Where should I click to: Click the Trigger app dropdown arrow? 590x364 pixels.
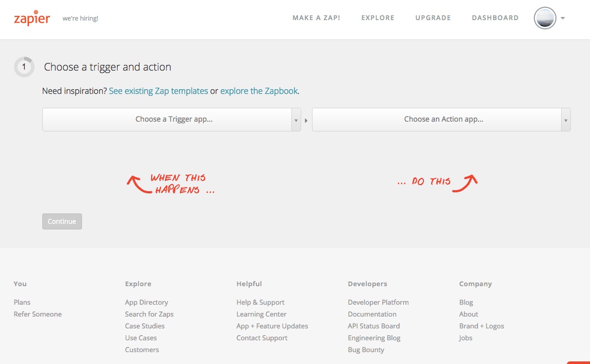point(296,120)
